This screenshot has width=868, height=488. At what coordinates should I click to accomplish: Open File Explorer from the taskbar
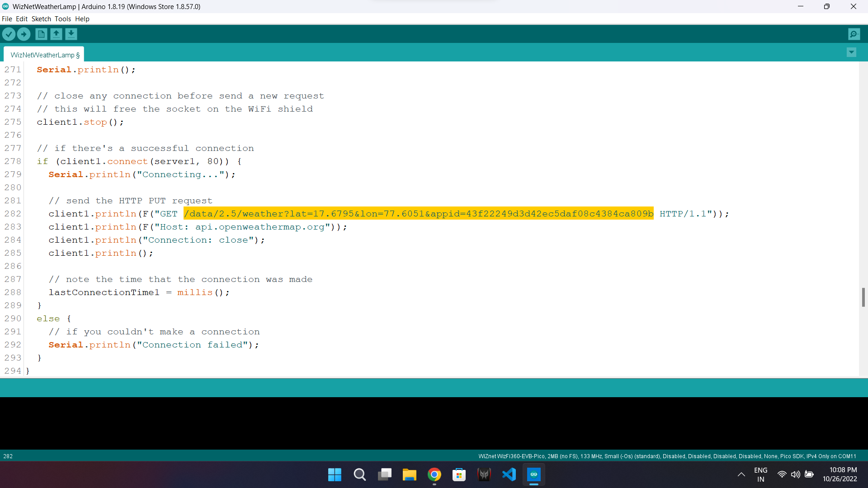click(x=409, y=475)
